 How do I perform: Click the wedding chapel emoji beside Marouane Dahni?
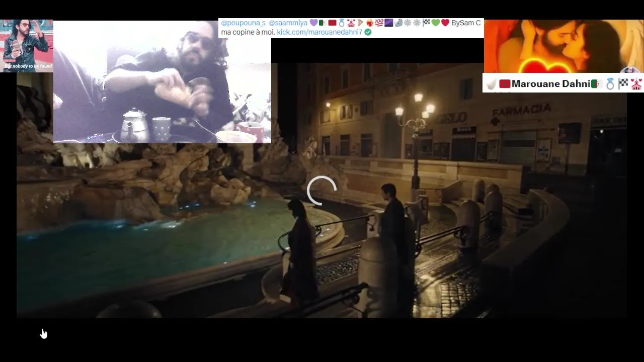pyautogui.click(x=636, y=84)
